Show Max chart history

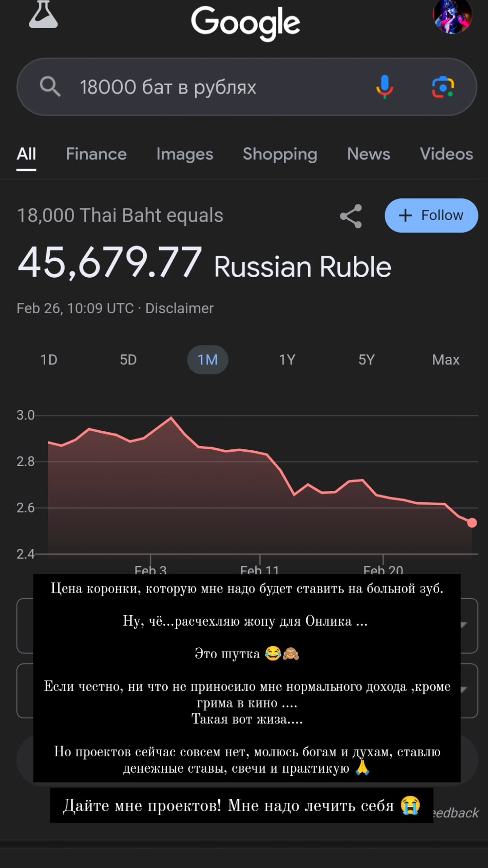pos(446,360)
